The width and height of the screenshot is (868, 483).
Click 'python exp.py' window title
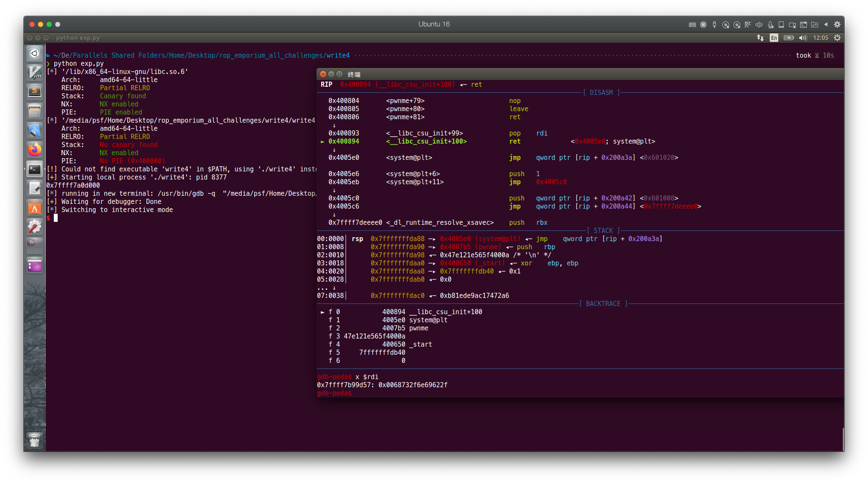tap(77, 38)
